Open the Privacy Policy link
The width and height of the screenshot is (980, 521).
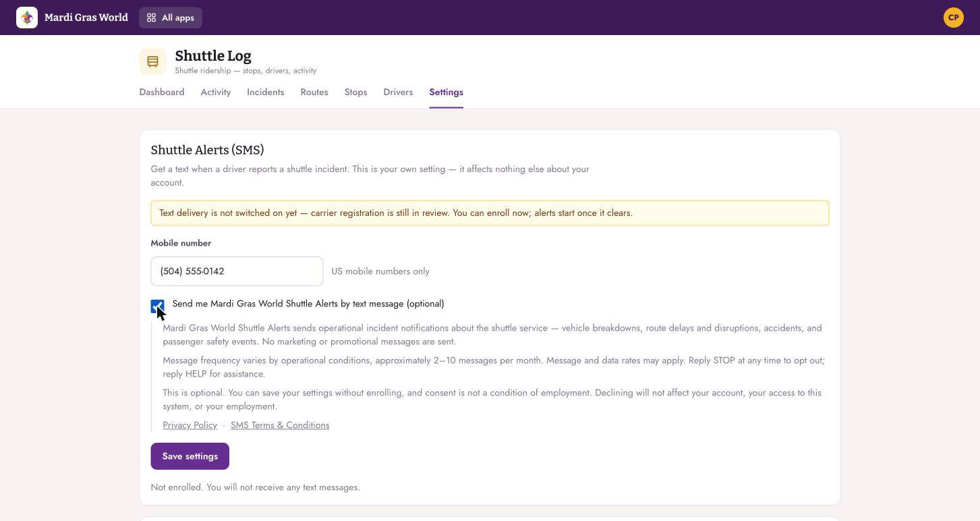tap(190, 425)
